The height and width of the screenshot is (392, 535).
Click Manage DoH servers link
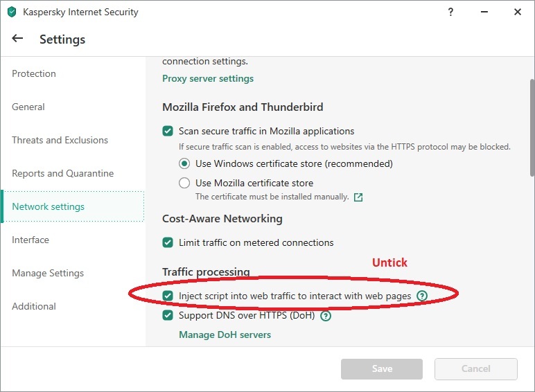tap(225, 335)
